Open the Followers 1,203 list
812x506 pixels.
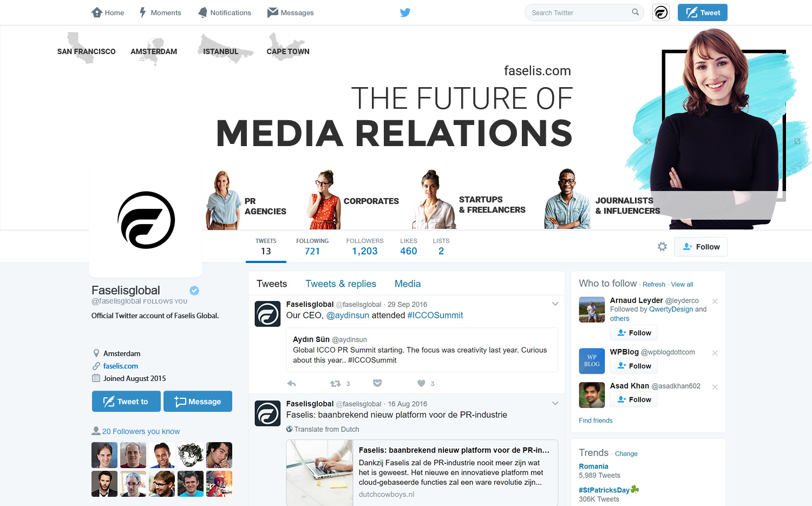[x=365, y=246]
